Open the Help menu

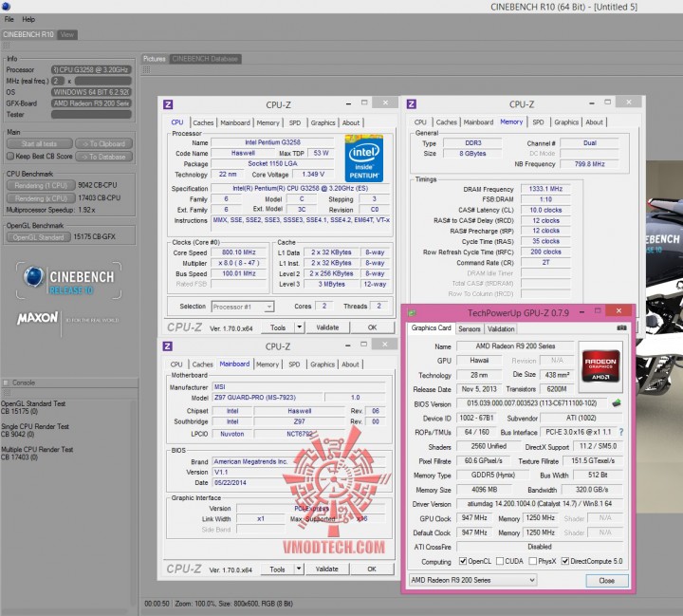(28, 19)
